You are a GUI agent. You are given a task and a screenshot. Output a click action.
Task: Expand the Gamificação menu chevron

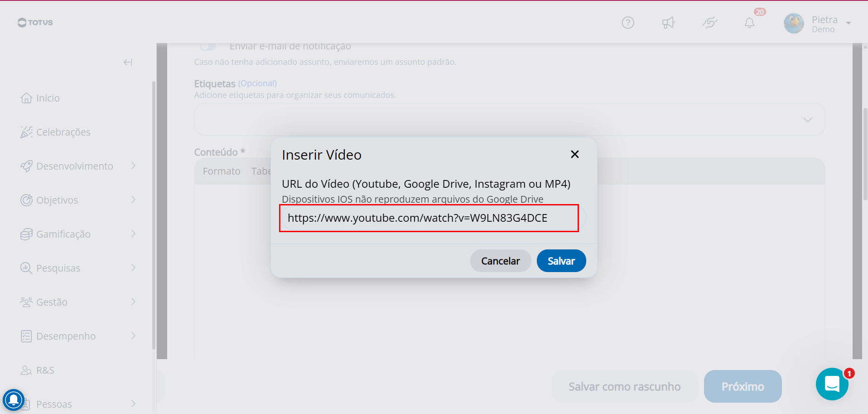[x=134, y=234]
